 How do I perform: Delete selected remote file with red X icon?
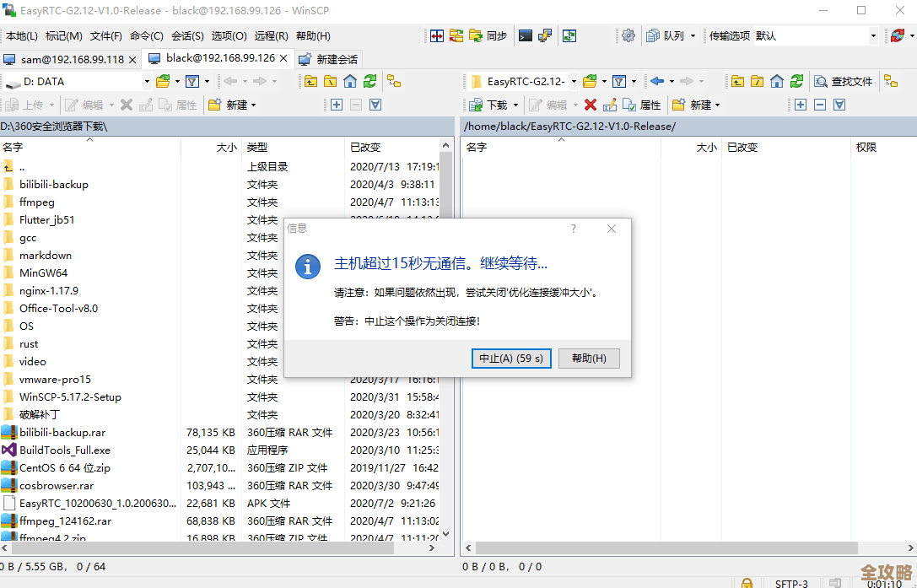tap(590, 104)
